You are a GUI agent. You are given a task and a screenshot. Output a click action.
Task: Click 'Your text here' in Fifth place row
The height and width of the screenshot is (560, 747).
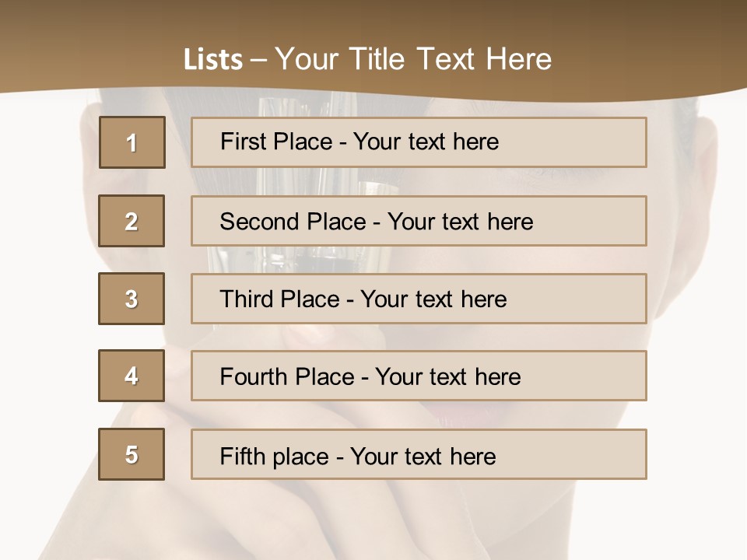pos(423,456)
